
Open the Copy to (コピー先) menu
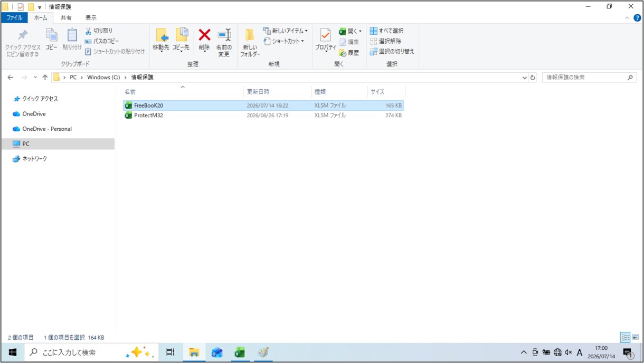click(181, 41)
